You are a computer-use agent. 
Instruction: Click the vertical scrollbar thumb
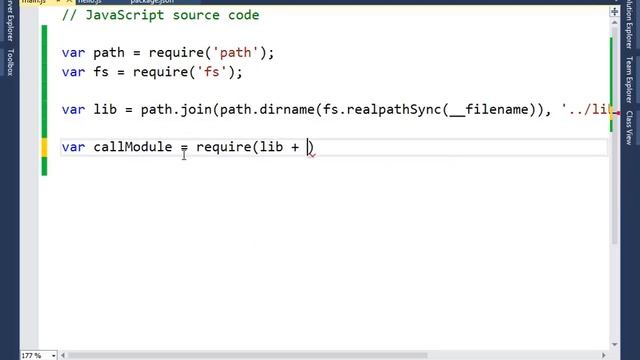[x=614, y=136]
